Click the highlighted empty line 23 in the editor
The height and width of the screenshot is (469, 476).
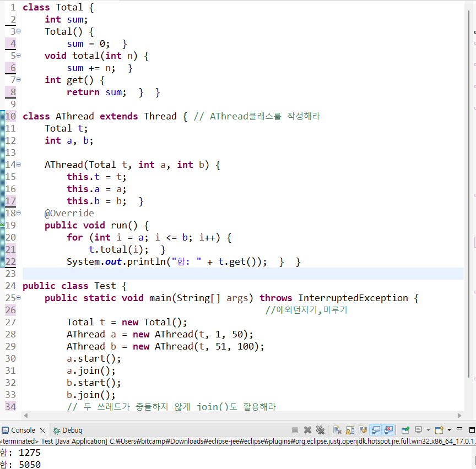click(243, 274)
